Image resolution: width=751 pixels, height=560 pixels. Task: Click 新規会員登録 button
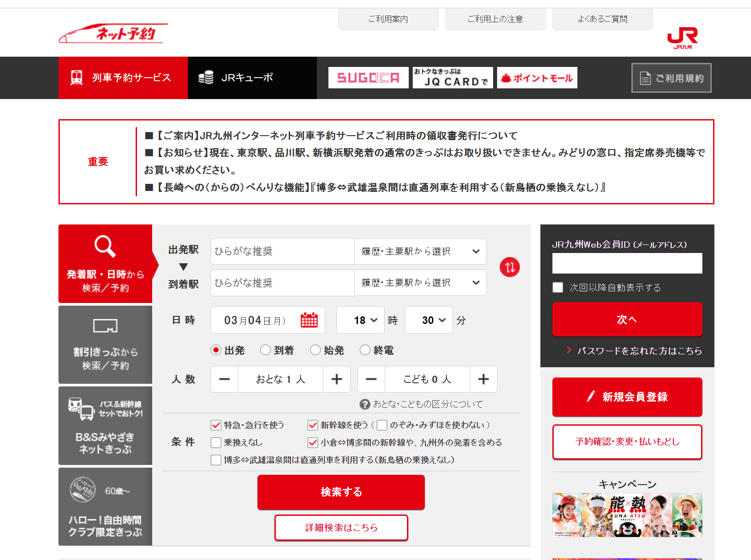[x=627, y=397]
